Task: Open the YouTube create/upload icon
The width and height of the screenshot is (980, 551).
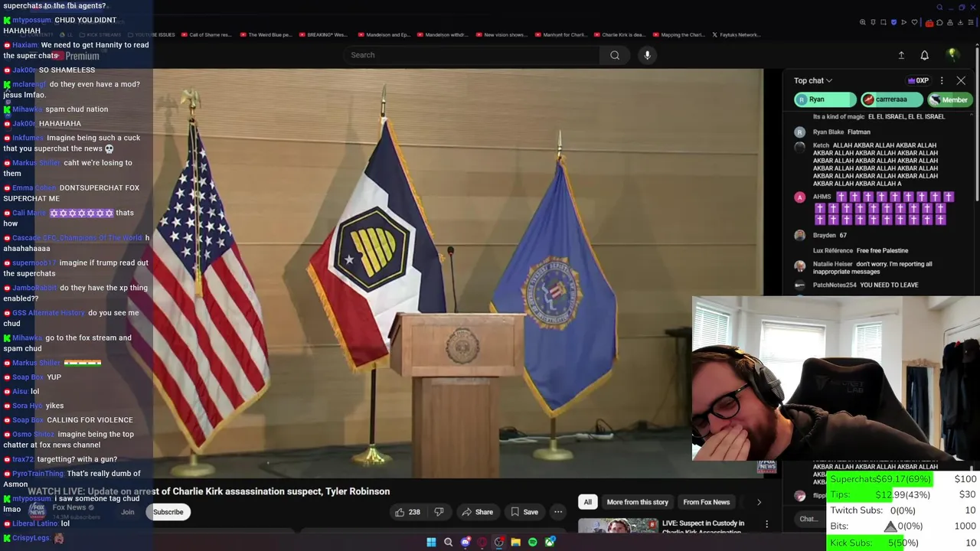Action: click(x=901, y=55)
